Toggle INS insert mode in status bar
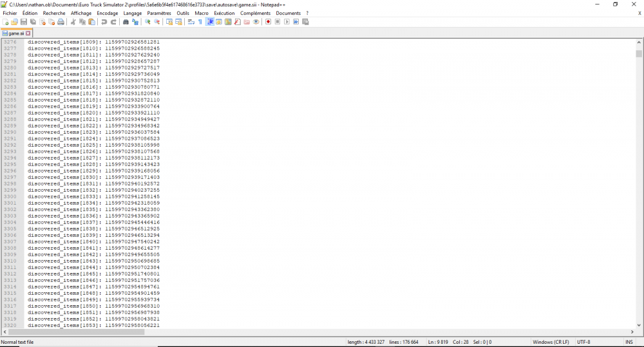644x347 pixels. [629, 342]
